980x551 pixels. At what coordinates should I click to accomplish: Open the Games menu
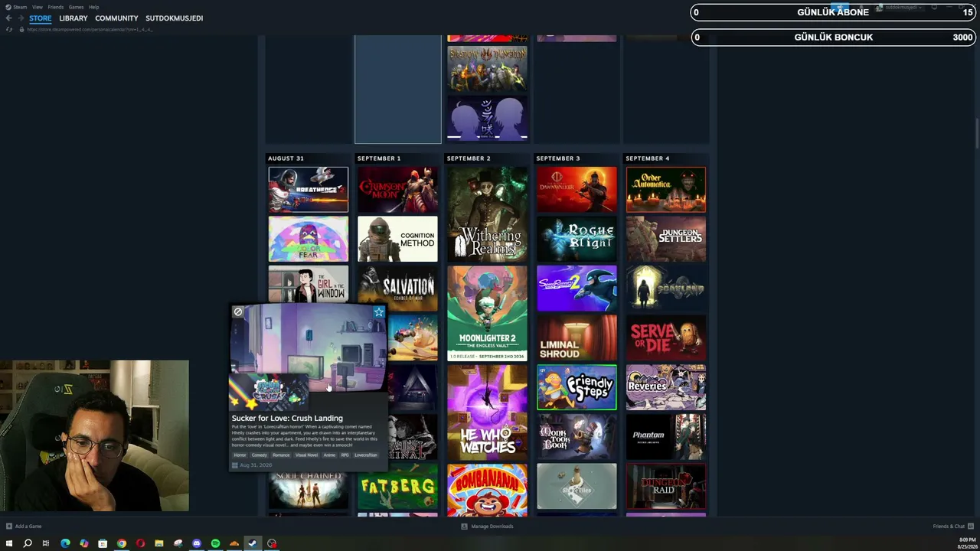click(x=76, y=7)
